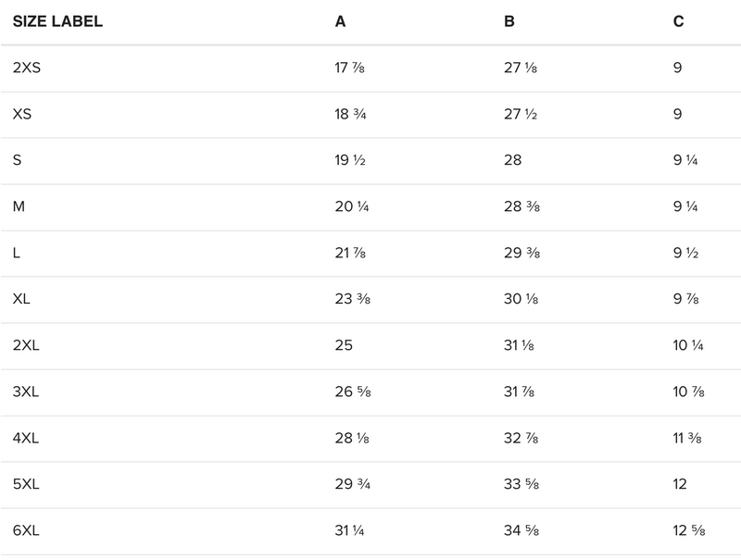Image resolution: width=741 pixels, height=560 pixels.
Task: Click column header C
Action: [679, 21]
